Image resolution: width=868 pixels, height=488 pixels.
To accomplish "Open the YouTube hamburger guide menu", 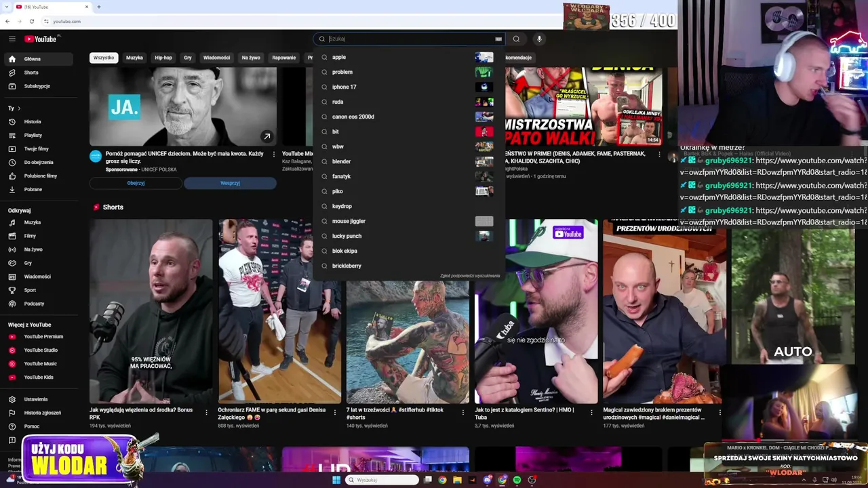I will click(x=12, y=39).
